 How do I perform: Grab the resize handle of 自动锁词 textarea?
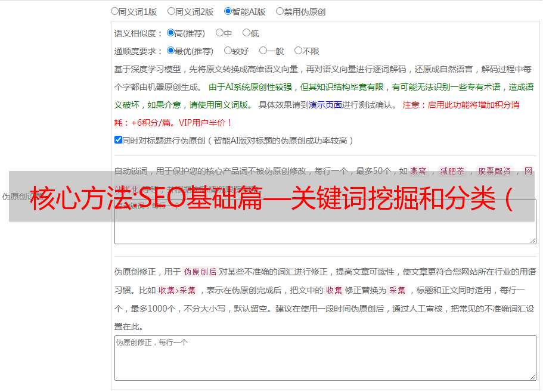pyautogui.click(x=532, y=239)
